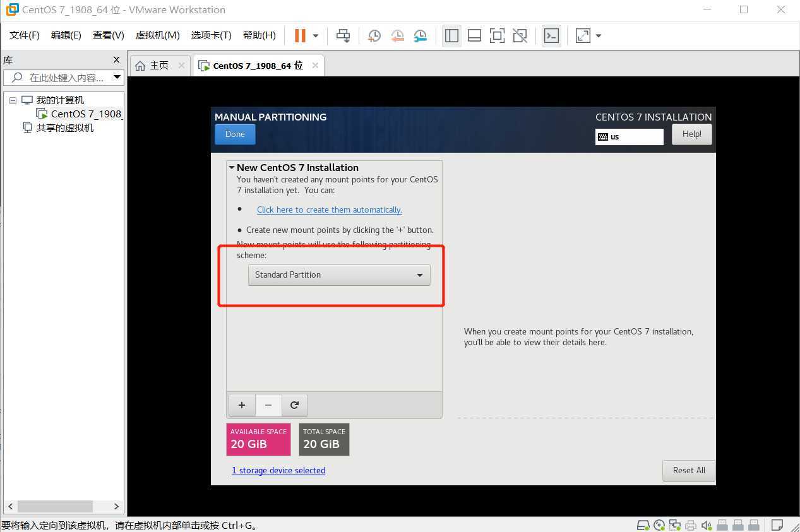Image resolution: width=800 pixels, height=532 pixels.
Task: Revert virtual machine to previous snapshot
Action: (397, 35)
